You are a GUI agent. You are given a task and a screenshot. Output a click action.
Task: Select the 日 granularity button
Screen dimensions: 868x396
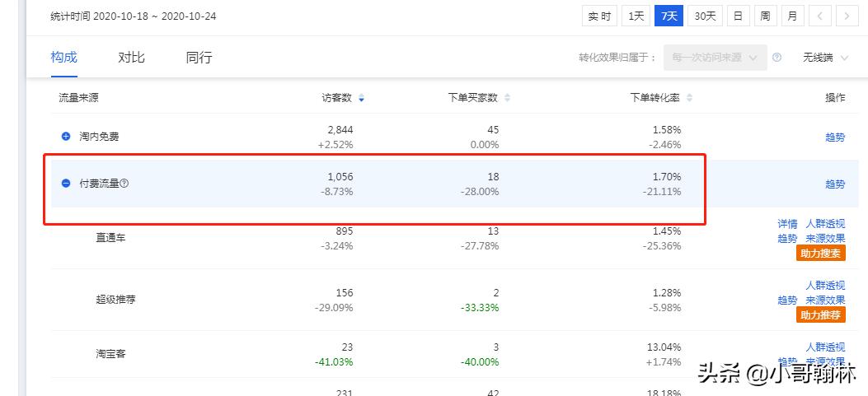(x=738, y=16)
